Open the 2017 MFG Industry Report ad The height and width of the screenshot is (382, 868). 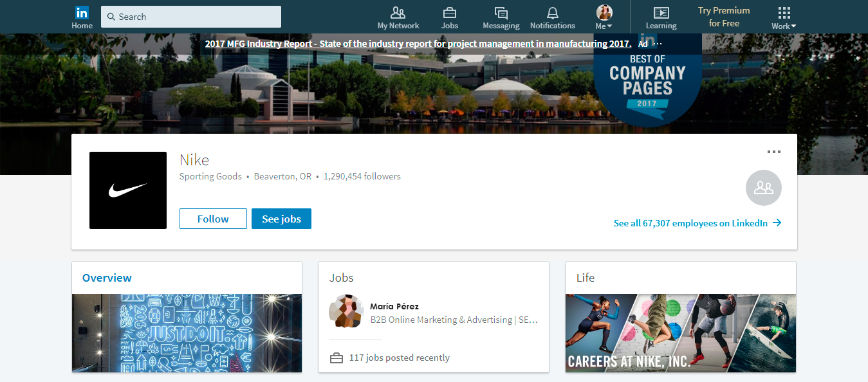(x=418, y=43)
